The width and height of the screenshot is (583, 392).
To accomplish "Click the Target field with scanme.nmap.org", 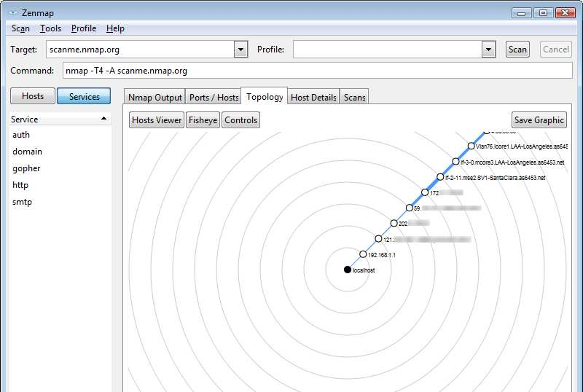I will pyautogui.click(x=140, y=50).
